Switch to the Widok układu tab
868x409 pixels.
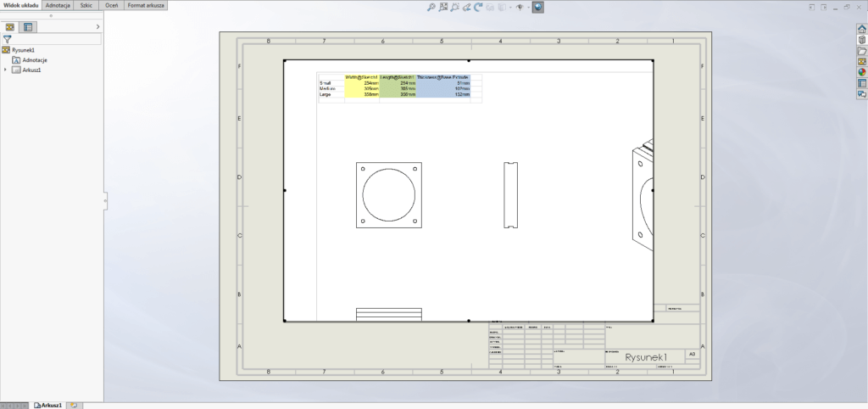pos(21,5)
